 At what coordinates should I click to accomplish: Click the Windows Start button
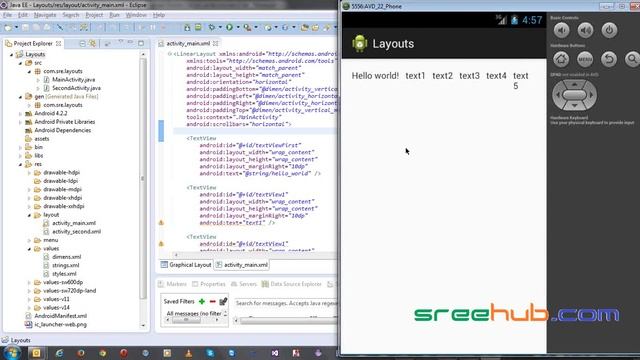pyautogui.click(x=11, y=353)
